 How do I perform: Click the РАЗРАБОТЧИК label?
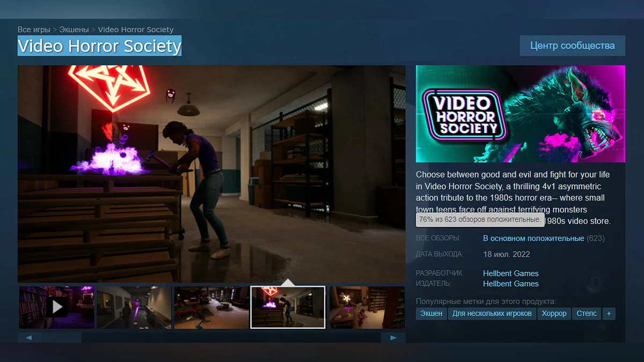440,274
